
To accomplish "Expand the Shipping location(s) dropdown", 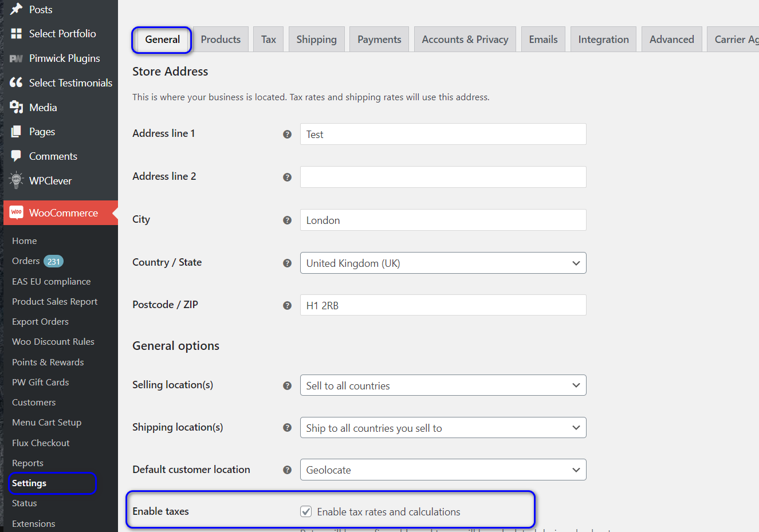I will (443, 428).
